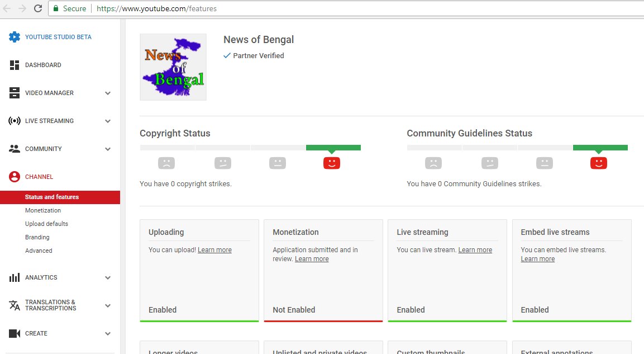Click the Live Streaming broadcast icon

(x=15, y=121)
